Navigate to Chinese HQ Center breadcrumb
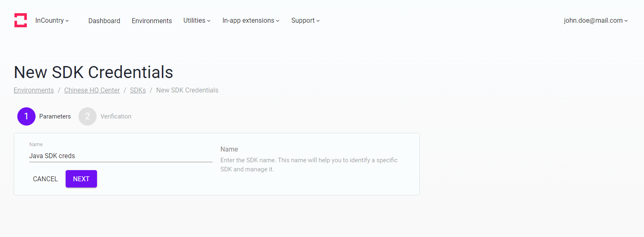Image resolution: width=644 pixels, height=237 pixels. pos(92,90)
